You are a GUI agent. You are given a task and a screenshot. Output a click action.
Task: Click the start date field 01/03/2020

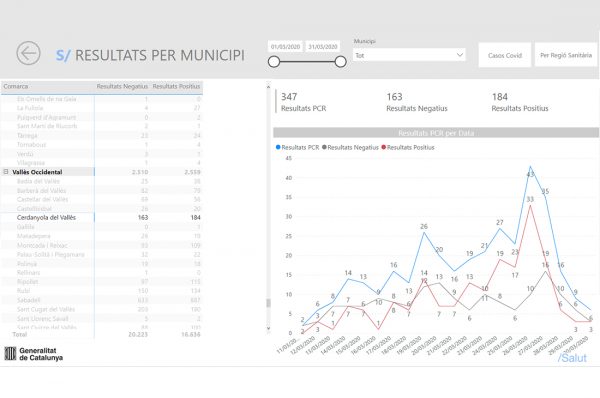(285, 47)
